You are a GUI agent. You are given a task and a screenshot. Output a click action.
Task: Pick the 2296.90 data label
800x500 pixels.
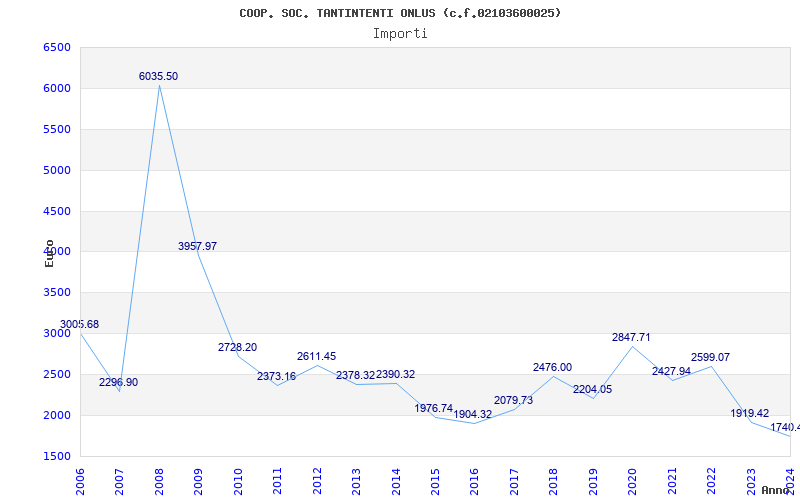118,383
